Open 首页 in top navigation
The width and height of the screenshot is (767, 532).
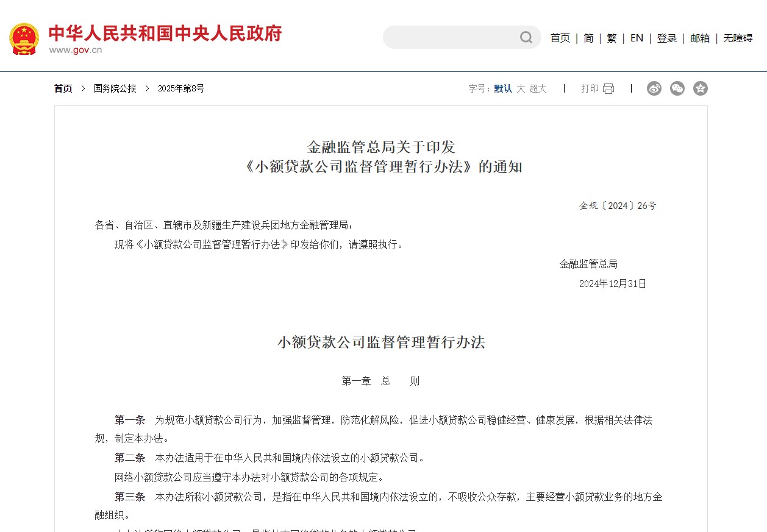560,38
